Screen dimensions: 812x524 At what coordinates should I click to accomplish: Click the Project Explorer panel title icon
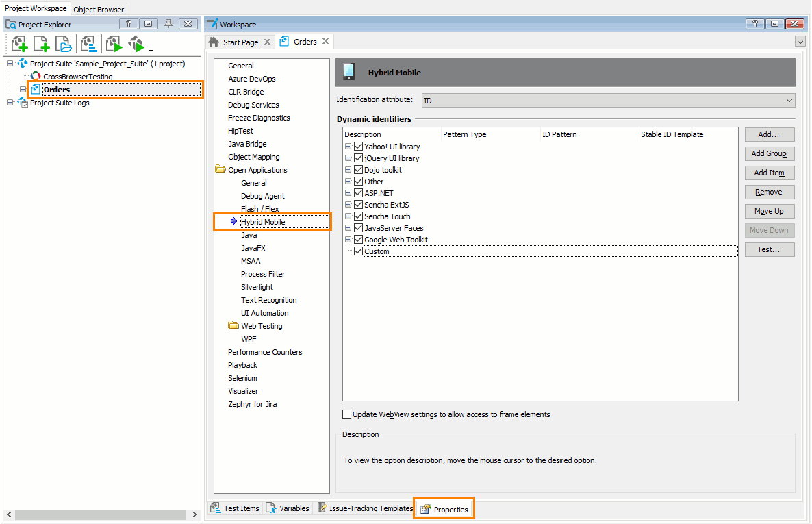[11, 25]
